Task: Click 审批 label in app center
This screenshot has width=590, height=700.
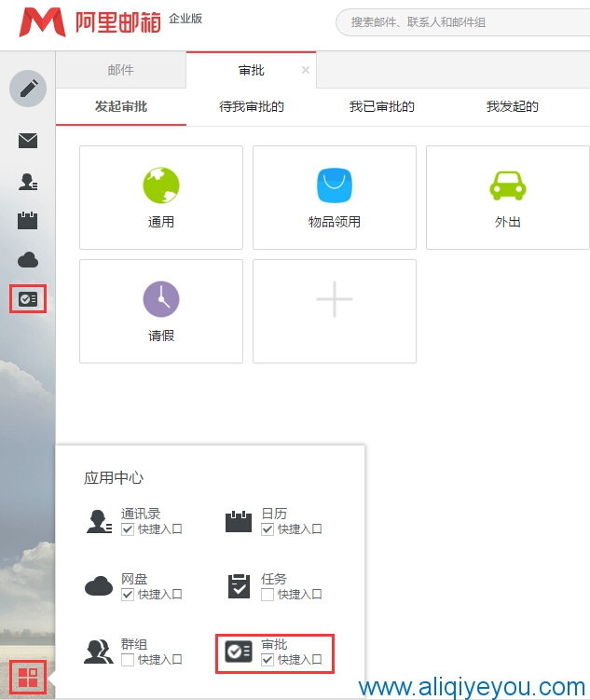Action: 274,644
